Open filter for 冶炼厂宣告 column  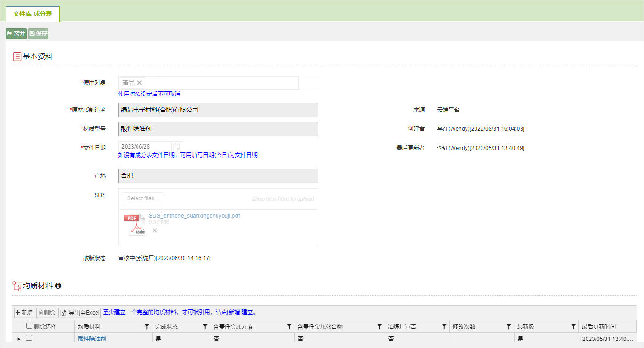444,326
